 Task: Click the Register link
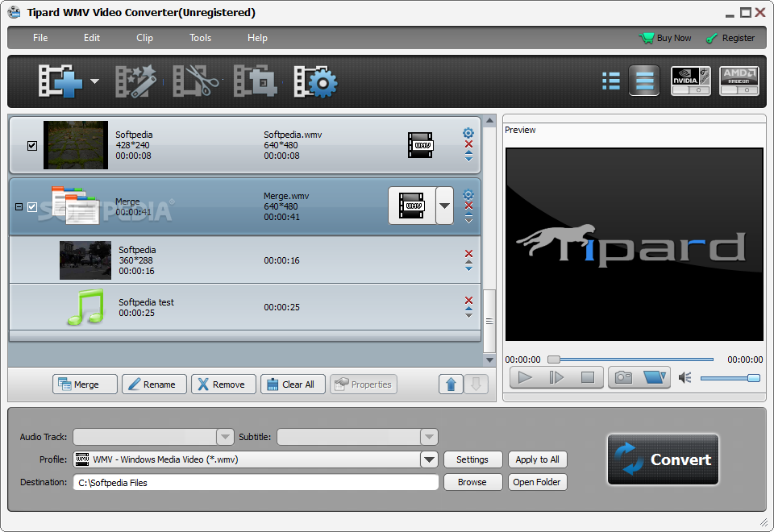coord(730,38)
